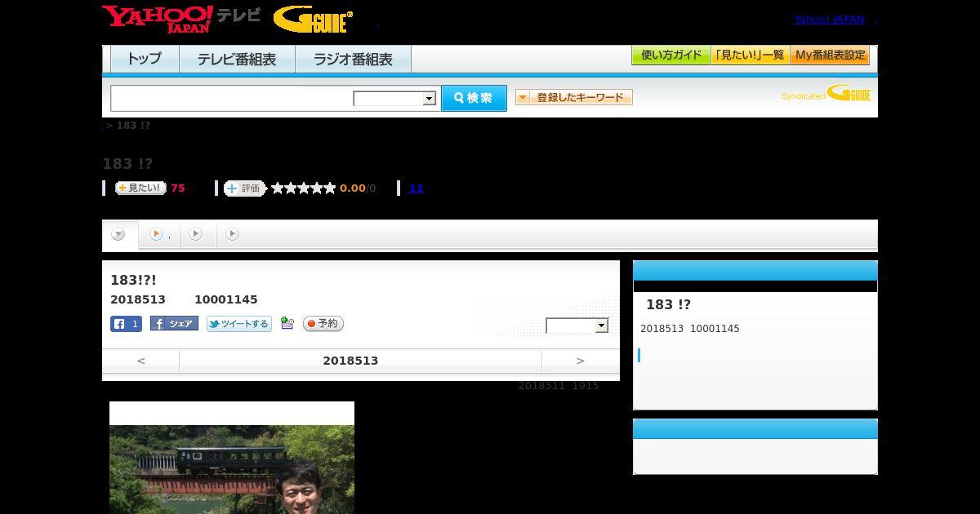Open the blue 11 link
This screenshot has width=980, height=514.
(416, 188)
